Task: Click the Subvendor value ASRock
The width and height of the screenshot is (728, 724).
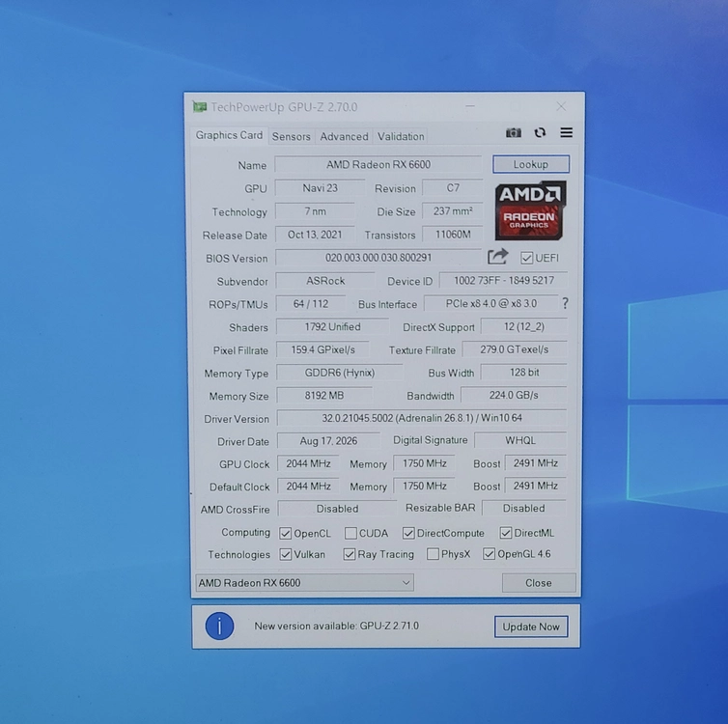Action: [x=325, y=281]
